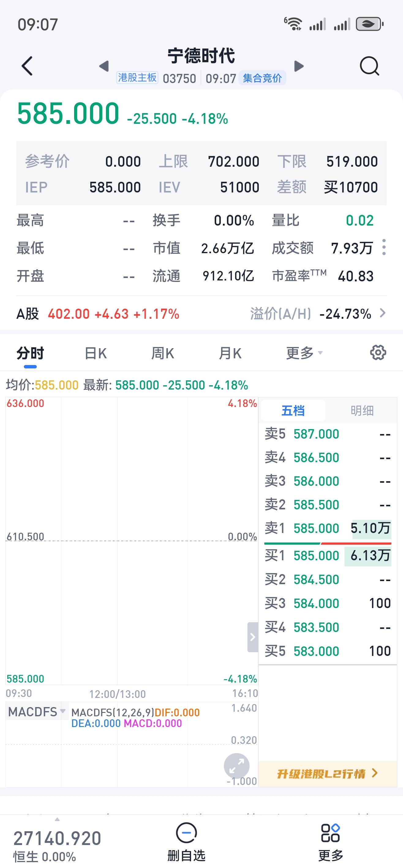
Task: Open chart settings gear icon
Action: pyautogui.click(x=378, y=353)
